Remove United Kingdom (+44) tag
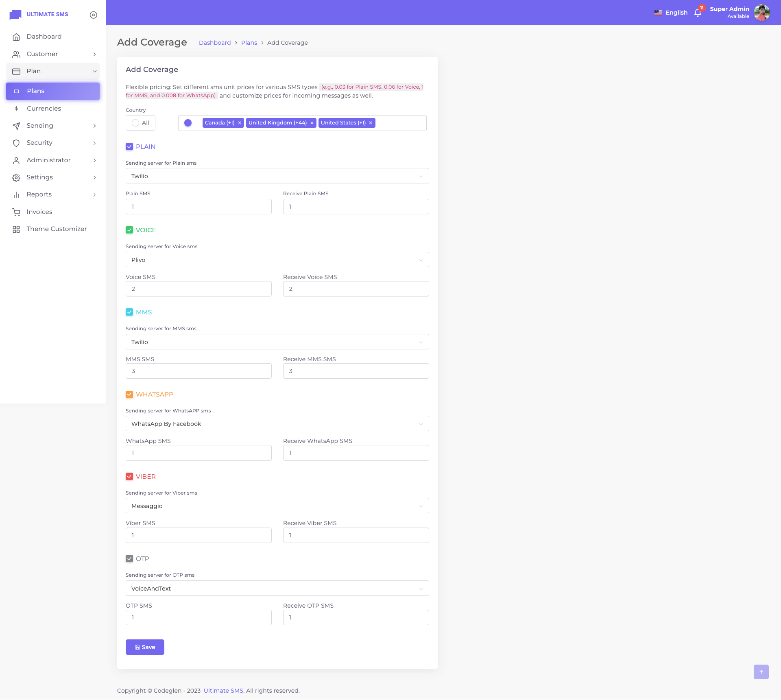This screenshot has height=700, width=781. (x=312, y=123)
